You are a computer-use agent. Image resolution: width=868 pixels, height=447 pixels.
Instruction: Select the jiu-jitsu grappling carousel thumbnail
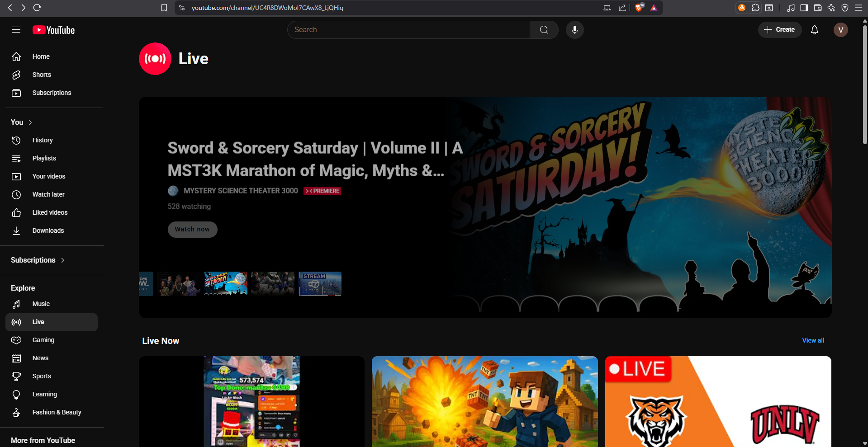coord(273,284)
